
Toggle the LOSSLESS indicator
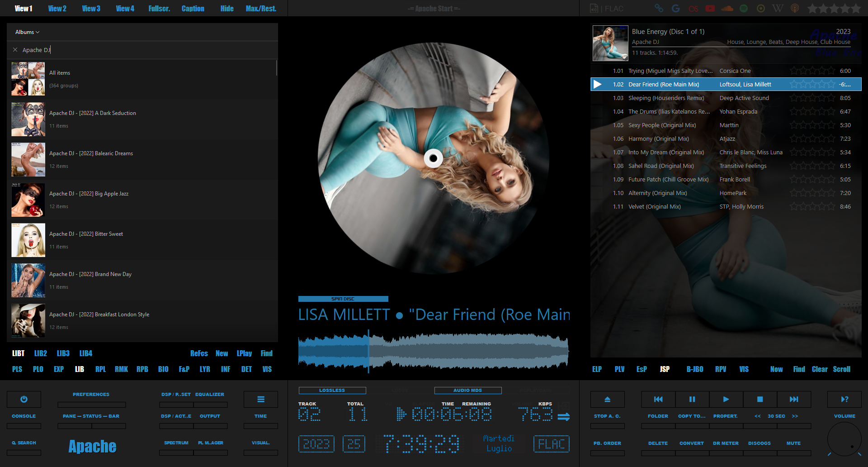tap(332, 390)
